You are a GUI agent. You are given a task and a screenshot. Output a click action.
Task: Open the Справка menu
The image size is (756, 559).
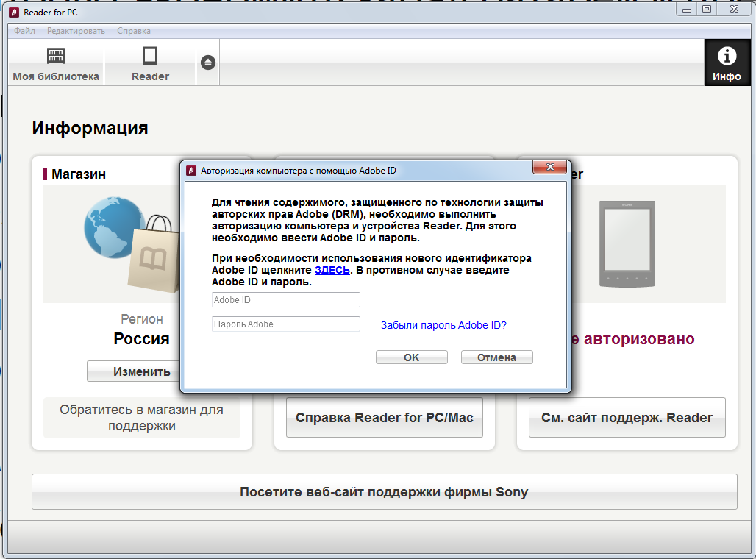(134, 31)
